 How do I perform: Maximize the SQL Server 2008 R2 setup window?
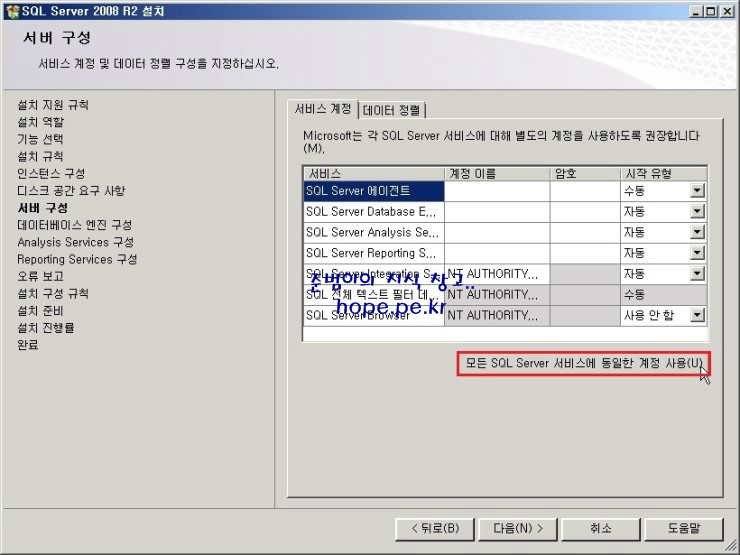pos(711,11)
